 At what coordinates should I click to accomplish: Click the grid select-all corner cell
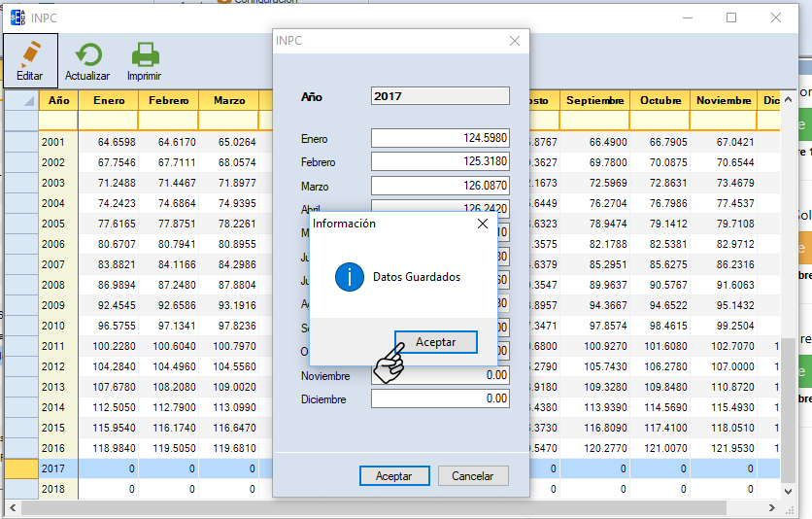pyautogui.click(x=21, y=101)
